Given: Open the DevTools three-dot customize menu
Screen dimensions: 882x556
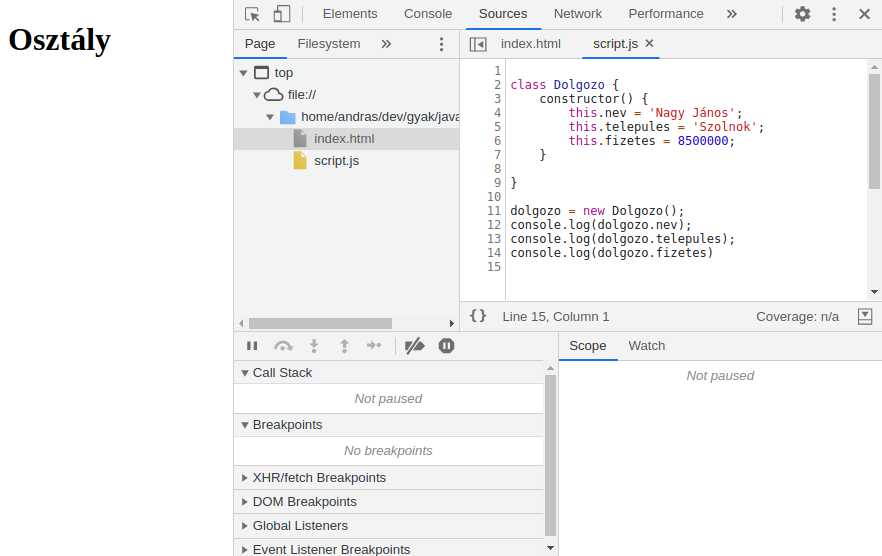Looking at the screenshot, I should tap(834, 14).
